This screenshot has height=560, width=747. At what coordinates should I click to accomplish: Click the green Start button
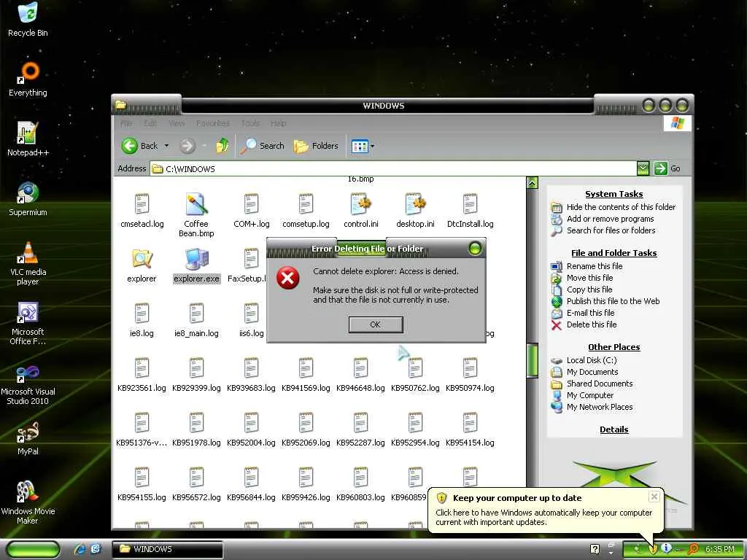[33, 549]
